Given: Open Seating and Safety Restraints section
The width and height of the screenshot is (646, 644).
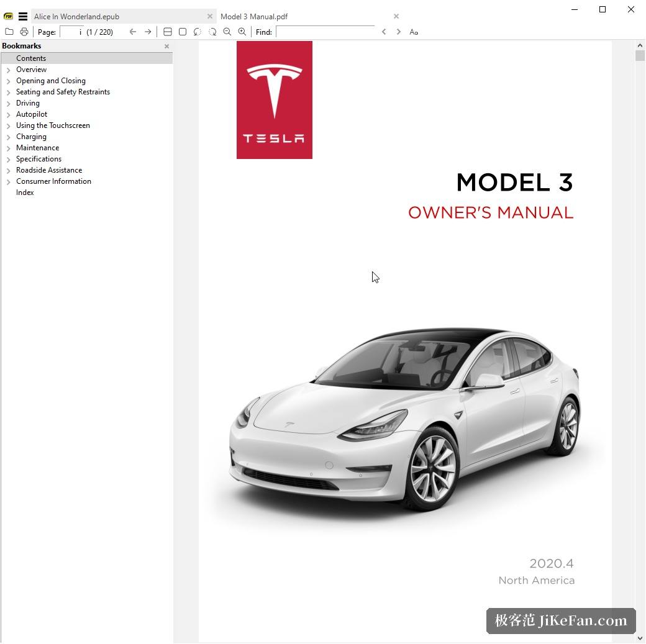Looking at the screenshot, I should tap(63, 91).
